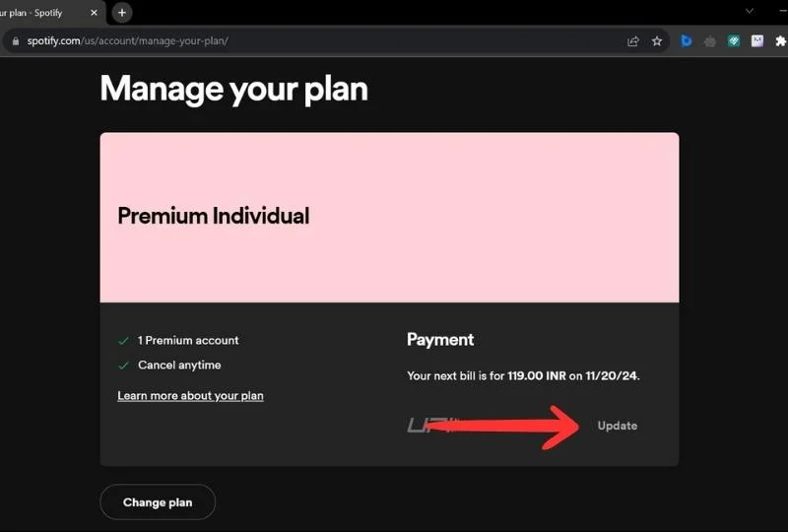Click the Update payment link
Image resolution: width=788 pixels, height=532 pixels.
(617, 426)
